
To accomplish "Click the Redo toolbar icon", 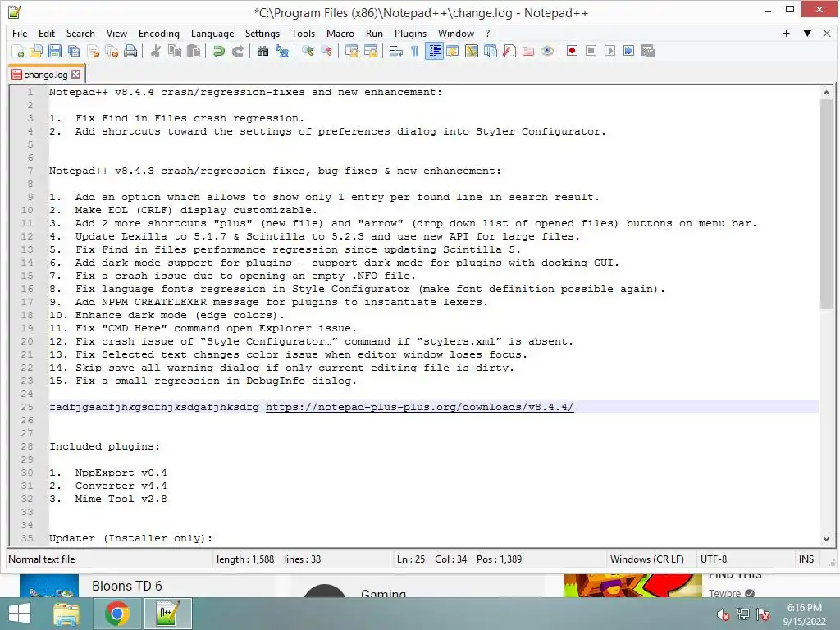I will pyautogui.click(x=237, y=51).
